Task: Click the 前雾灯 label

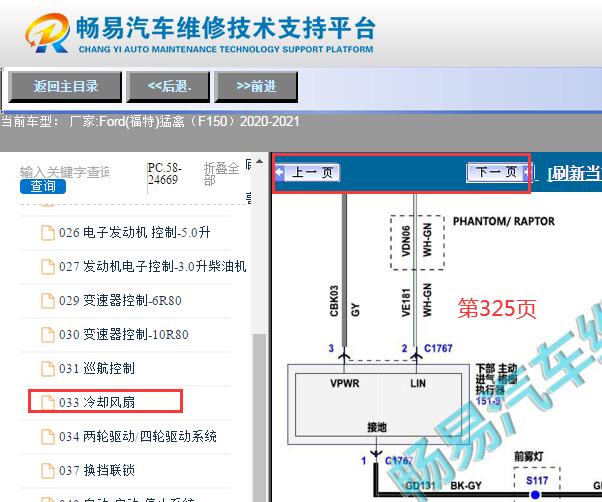Action: (x=529, y=457)
